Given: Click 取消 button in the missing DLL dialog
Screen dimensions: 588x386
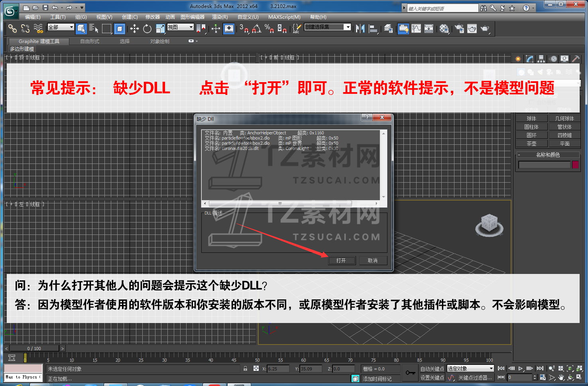Looking at the screenshot, I should pos(373,260).
